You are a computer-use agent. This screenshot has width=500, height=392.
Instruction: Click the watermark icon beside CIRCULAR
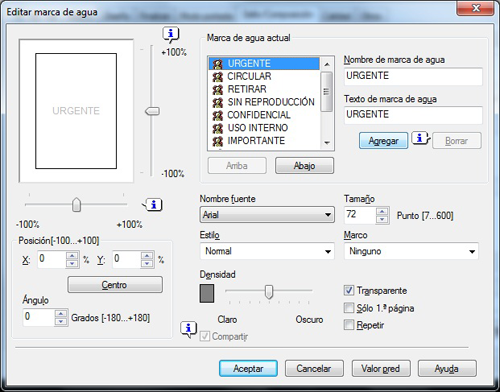218,77
